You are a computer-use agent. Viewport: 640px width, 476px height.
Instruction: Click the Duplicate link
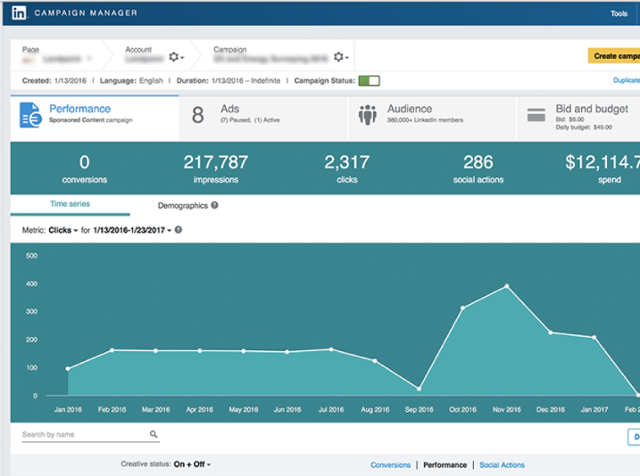point(626,80)
